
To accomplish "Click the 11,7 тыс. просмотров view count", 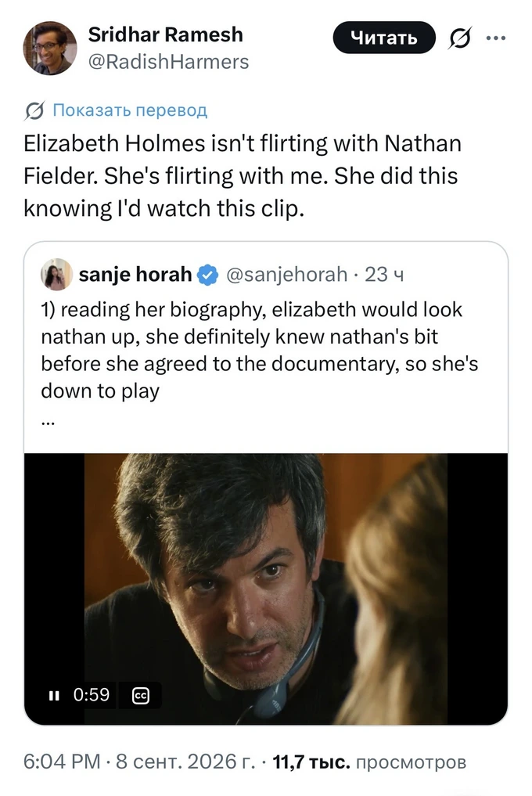I will [369, 762].
